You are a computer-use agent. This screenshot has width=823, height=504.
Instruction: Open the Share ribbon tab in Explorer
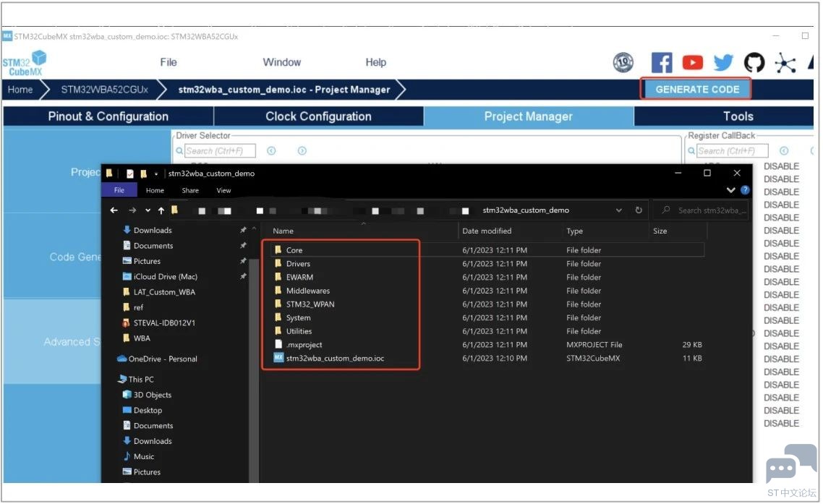(x=190, y=191)
